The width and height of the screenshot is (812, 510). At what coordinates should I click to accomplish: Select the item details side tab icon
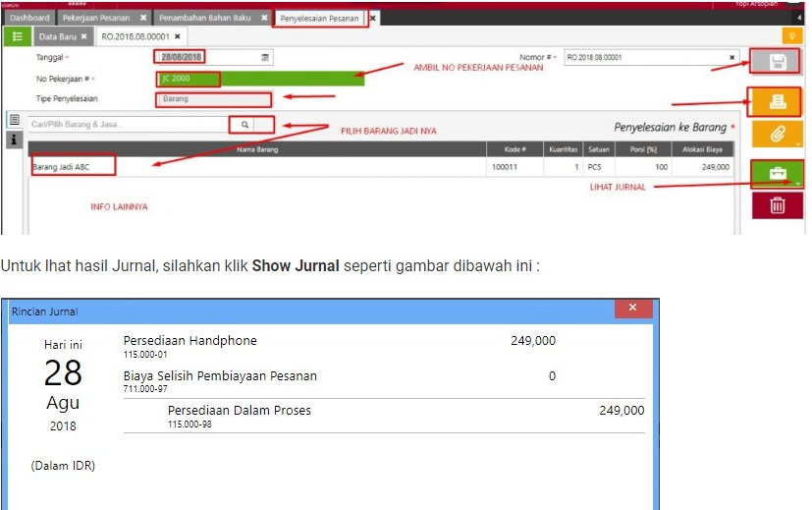point(14,120)
